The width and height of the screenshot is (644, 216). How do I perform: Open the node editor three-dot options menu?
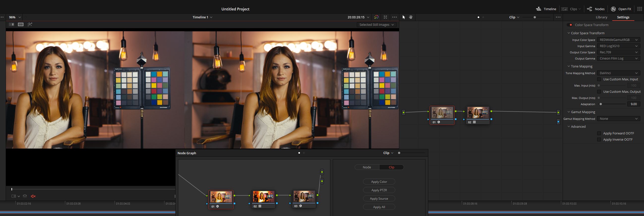point(558,17)
